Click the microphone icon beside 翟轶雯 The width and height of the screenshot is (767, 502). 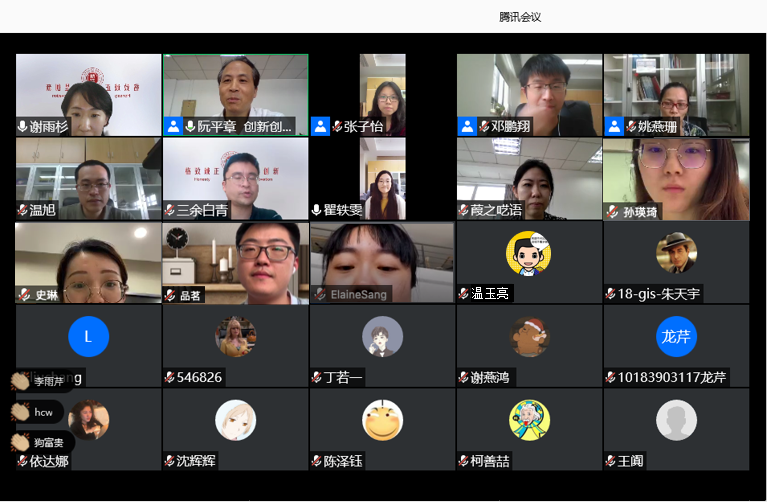(316, 210)
